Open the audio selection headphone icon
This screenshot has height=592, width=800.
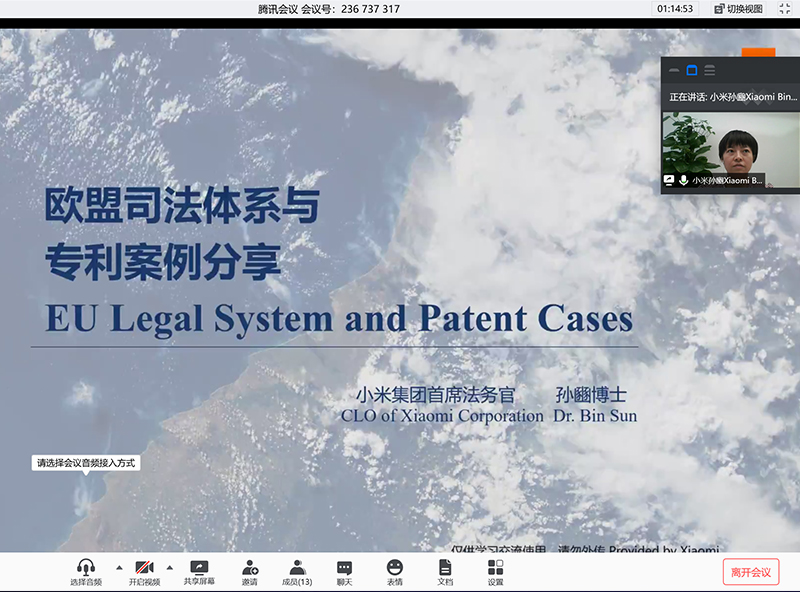pos(86,572)
